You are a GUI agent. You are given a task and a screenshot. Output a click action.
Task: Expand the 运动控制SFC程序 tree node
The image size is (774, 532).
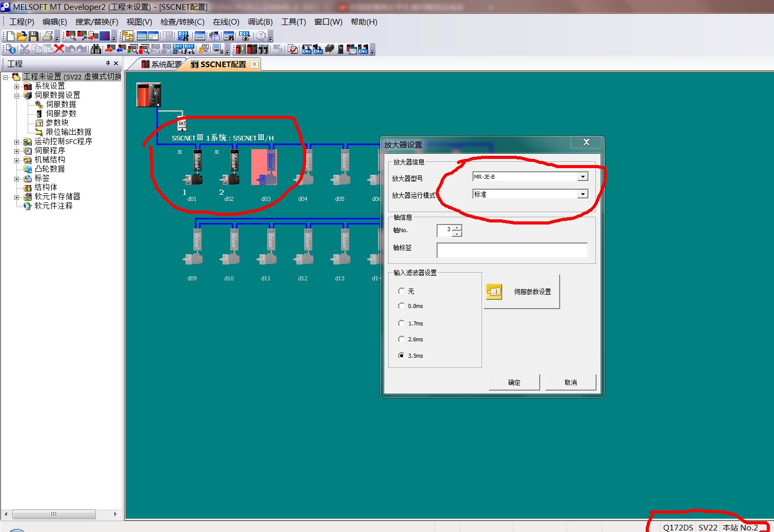click(x=17, y=141)
